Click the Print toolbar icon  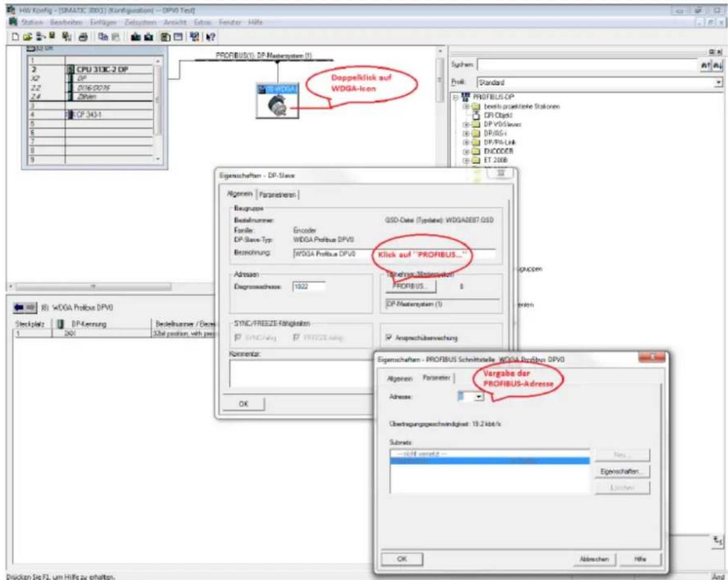[83, 37]
